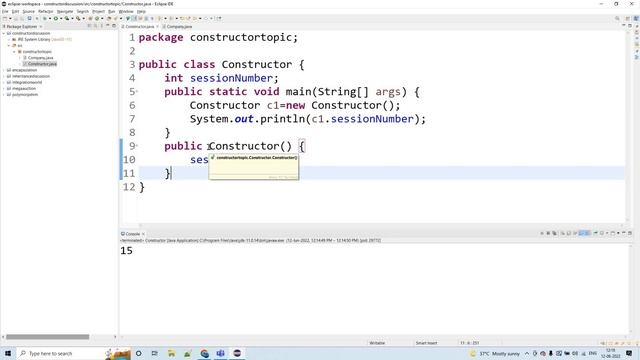Click line 9 folding marker

coord(137,146)
